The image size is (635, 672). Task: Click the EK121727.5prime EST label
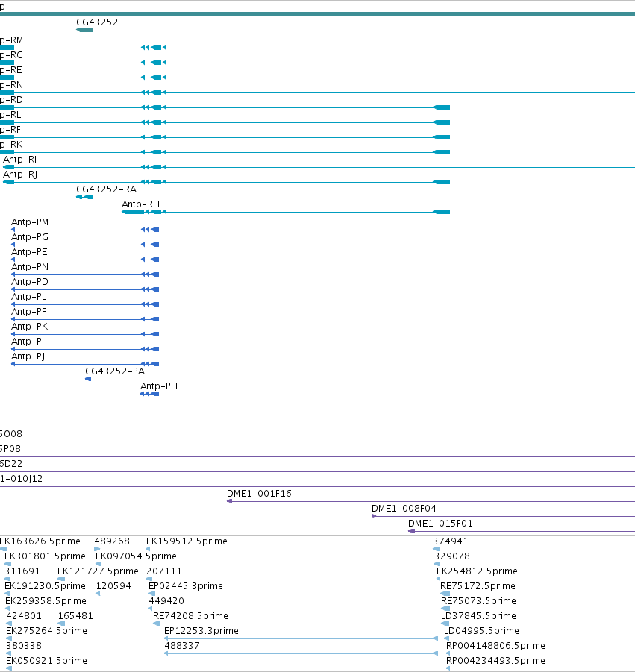98,571
